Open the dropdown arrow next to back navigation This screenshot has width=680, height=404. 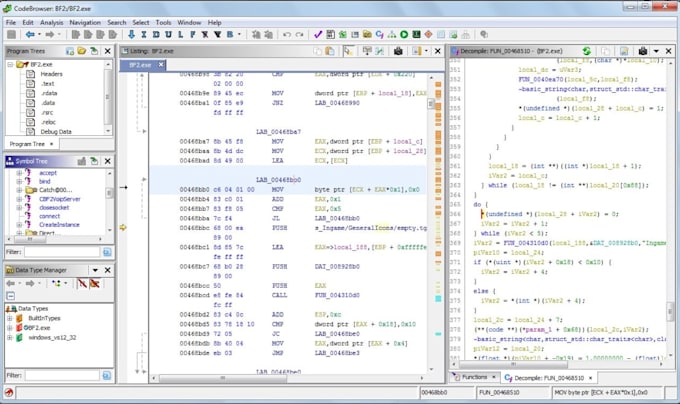(39, 35)
